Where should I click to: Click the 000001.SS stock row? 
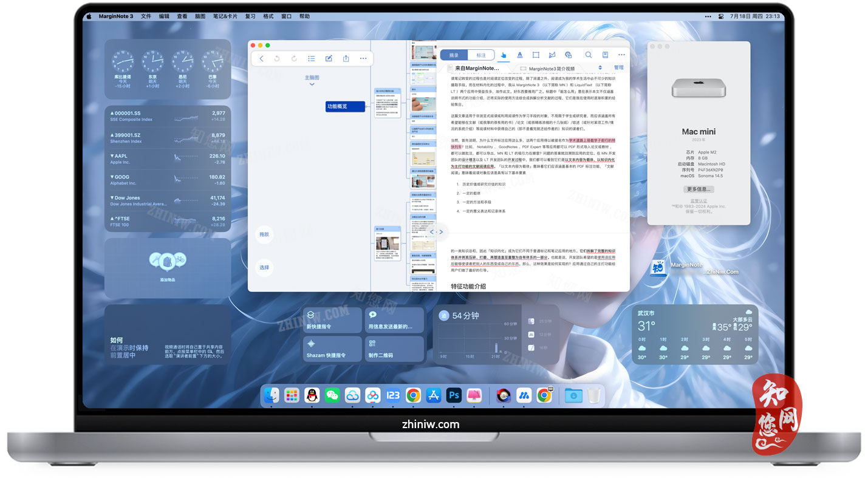click(168, 116)
